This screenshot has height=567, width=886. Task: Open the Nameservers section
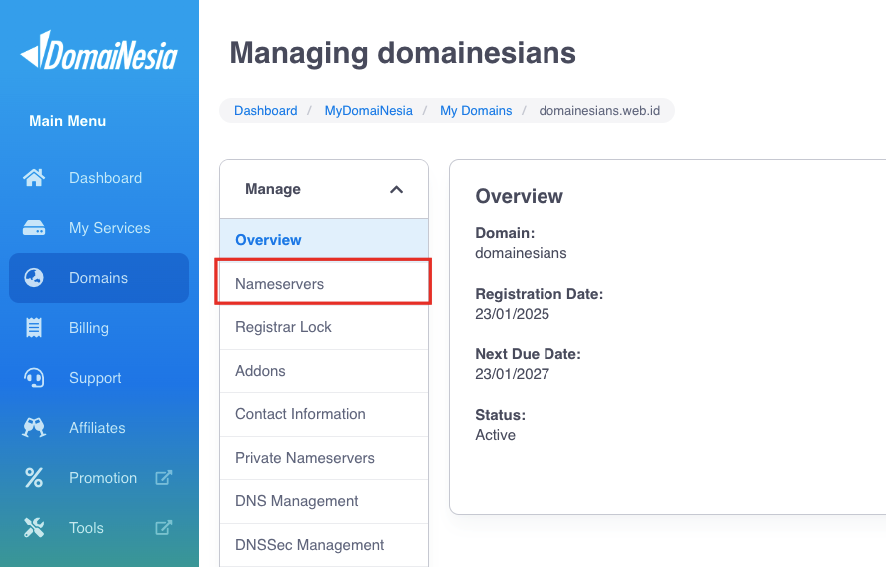(x=324, y=283)
